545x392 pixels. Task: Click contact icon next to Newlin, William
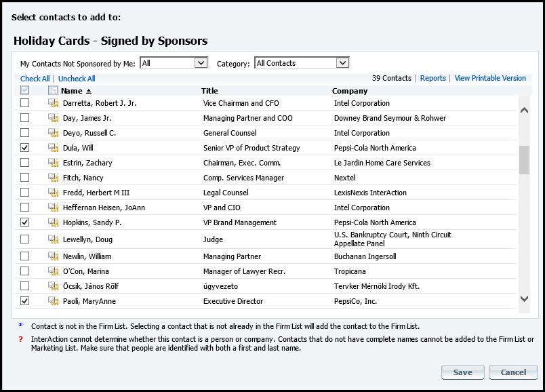(53, 256)
